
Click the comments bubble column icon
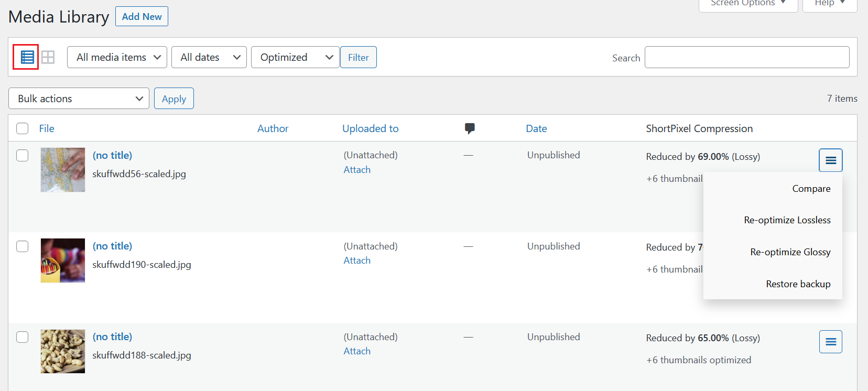[x=470, y=128]
